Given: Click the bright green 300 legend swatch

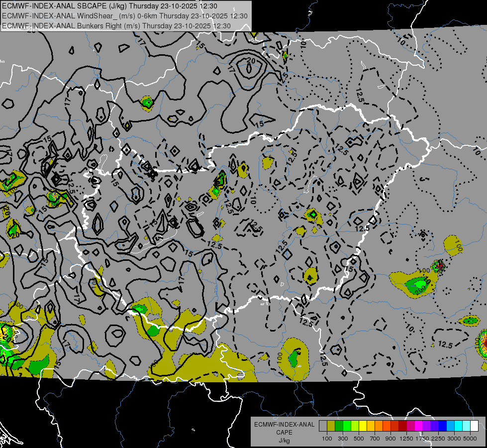Looking at the screenshot, I should click(347, 426).
